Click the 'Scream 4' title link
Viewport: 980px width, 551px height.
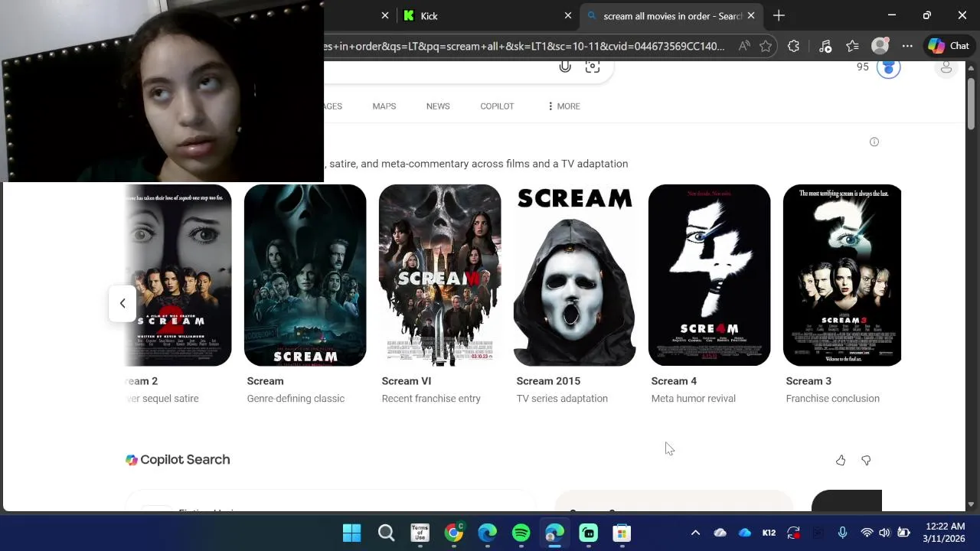coord(674,381)
